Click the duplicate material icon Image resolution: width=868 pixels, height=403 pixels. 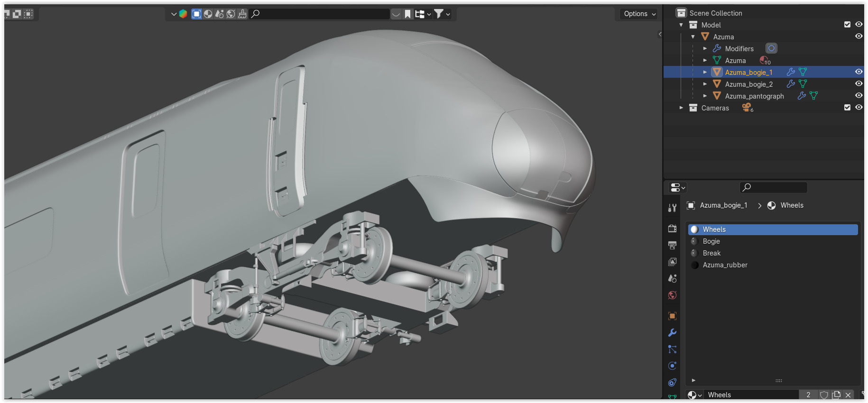coord(836,395)
